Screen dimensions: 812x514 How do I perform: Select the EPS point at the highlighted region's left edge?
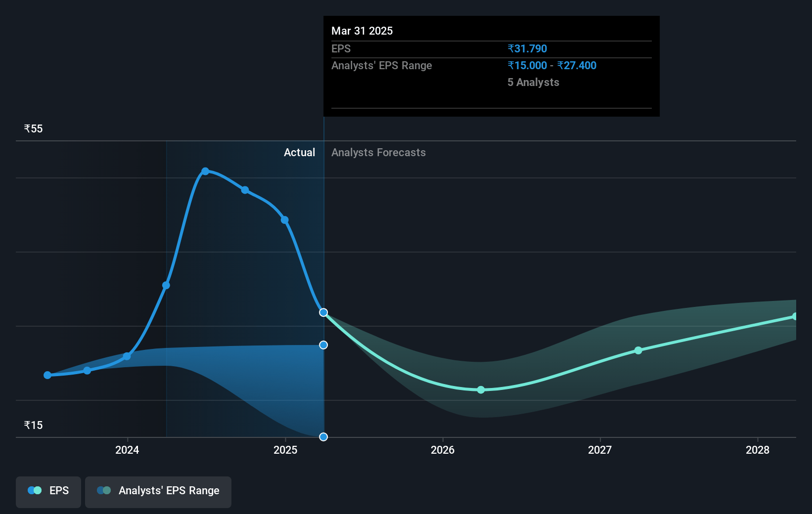click(166, 285)
